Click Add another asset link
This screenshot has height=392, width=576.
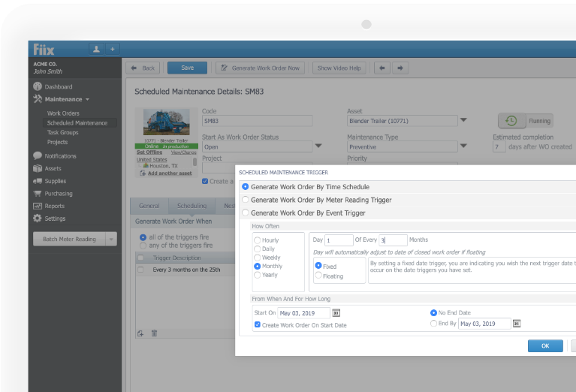pyautogui.click(x=170, y=173)
